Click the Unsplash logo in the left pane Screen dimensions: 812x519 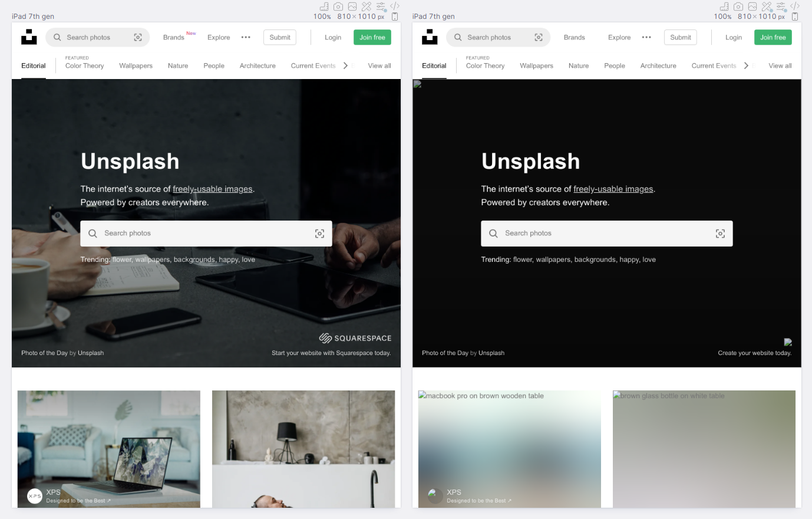pos(29,37)
